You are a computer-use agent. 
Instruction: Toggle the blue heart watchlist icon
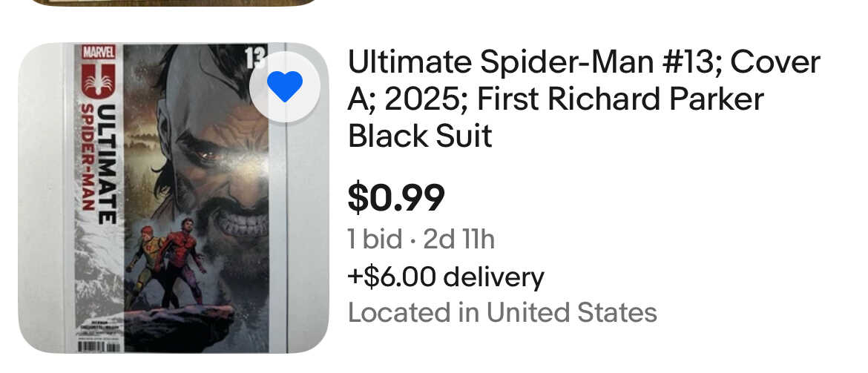[x=285, y=88]
